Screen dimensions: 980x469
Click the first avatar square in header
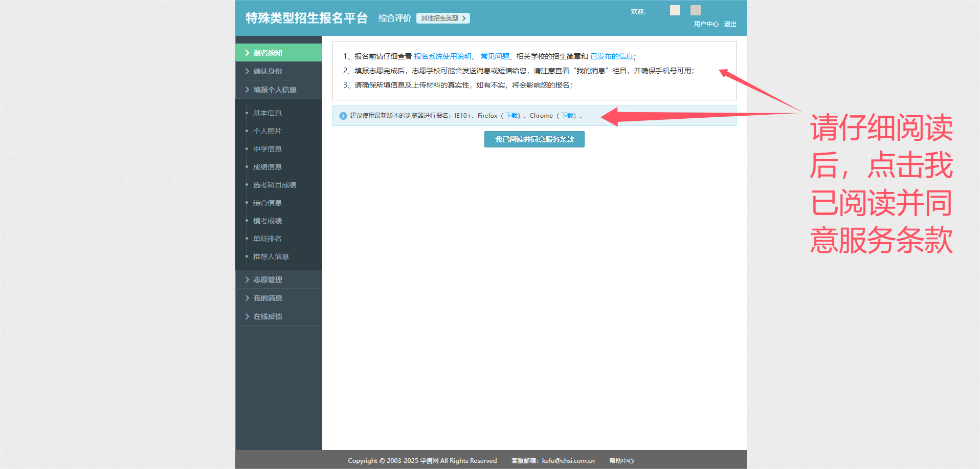click(x=675, y=10)
